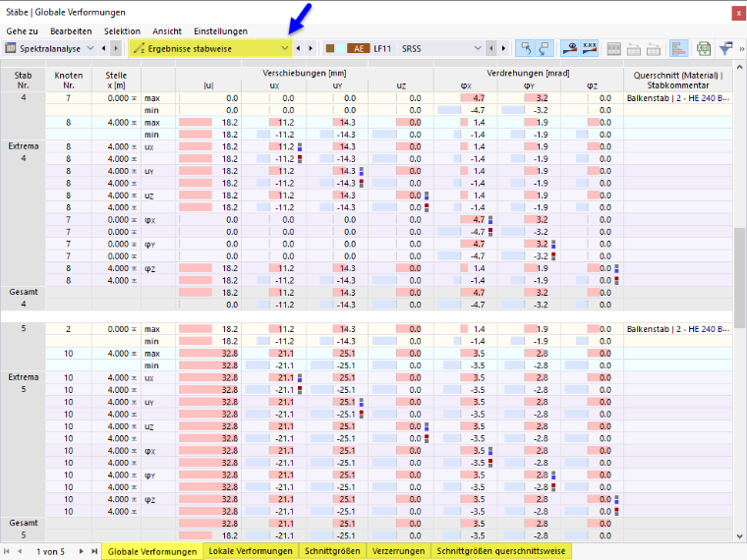Click the first grayed row edit icon
The image size is (747, 560).
coord(634,48)
